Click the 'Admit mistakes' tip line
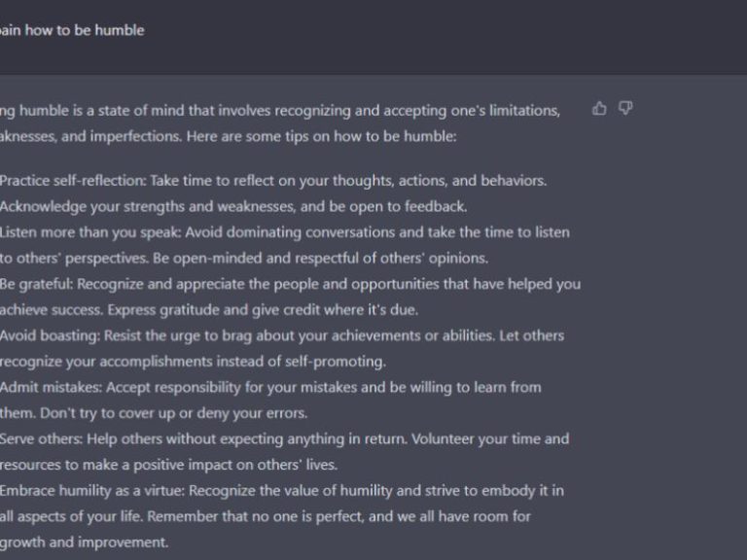Screen dimensions: 747x560 point(270,388)
